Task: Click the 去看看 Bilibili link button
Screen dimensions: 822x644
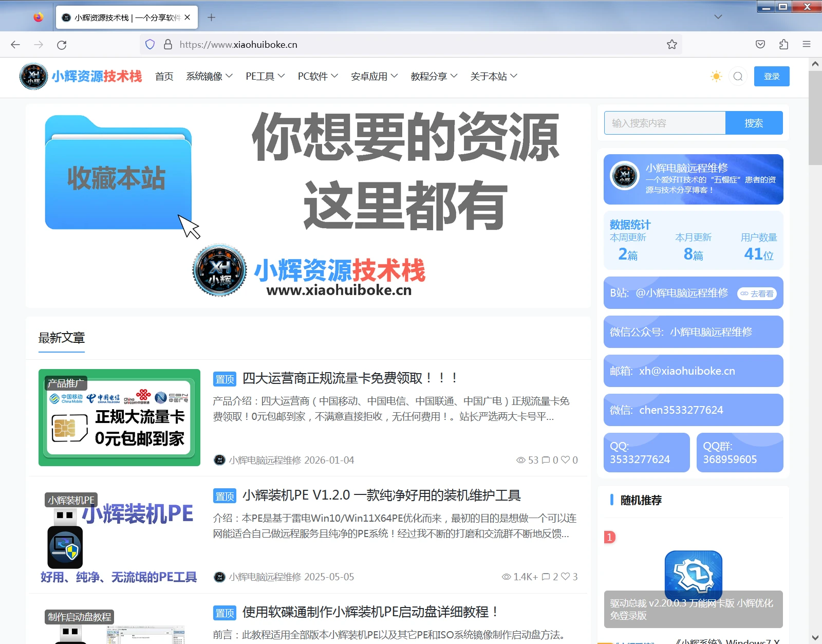Action: (757, 294)
